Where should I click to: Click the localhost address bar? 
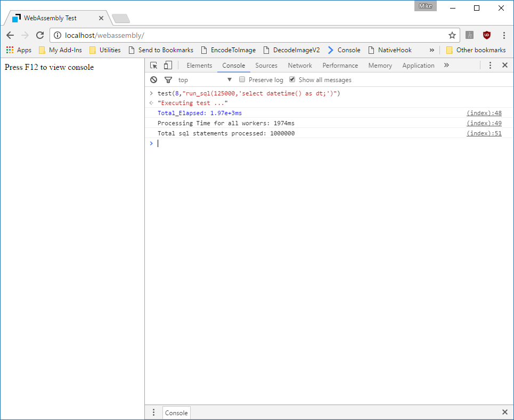pyautogui.click(x=250, y=35)
